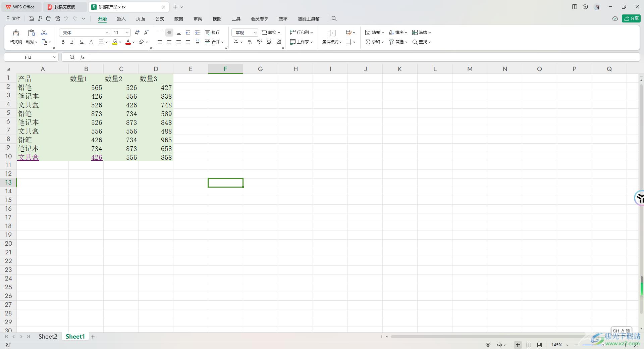Open the Convert (转换) dropdown
The height and width of the screenshot is (349, 644).
click(271, 33)
